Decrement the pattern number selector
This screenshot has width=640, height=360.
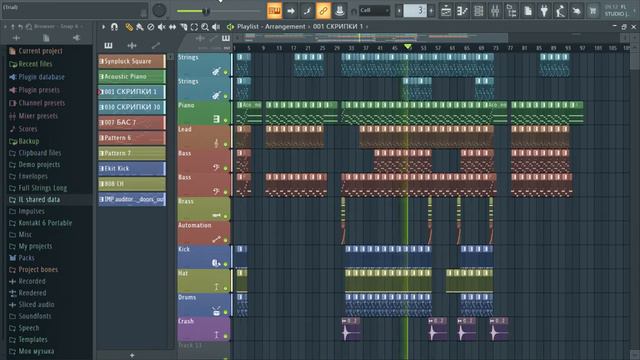tap(399, 11)
